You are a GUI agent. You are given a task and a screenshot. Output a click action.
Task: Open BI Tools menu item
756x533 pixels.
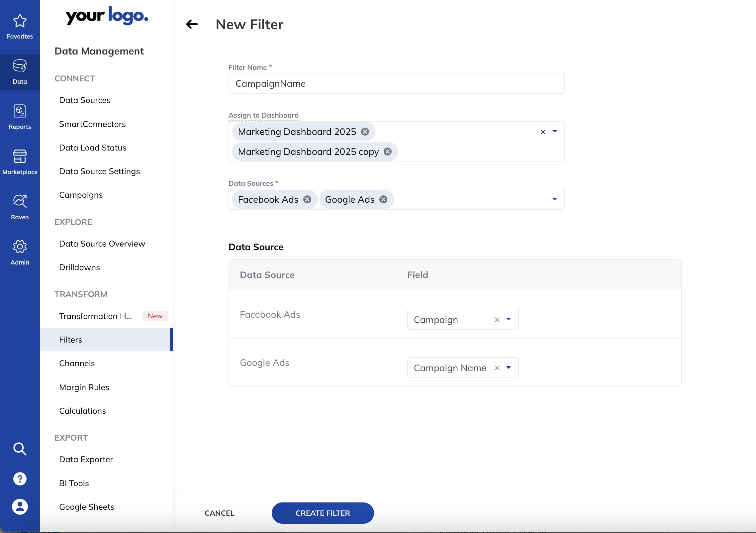[74, 483]
